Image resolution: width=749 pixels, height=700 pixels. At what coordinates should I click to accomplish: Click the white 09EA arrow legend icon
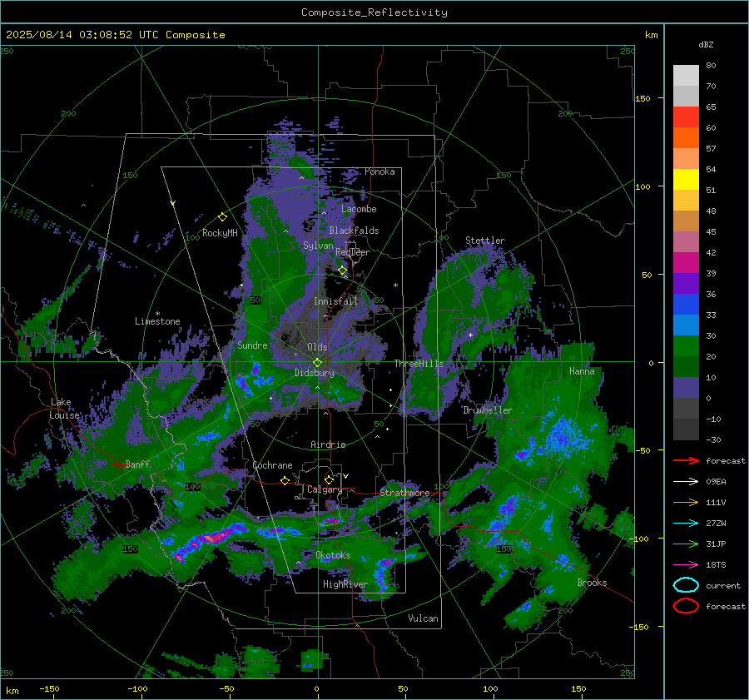coord(686,482)
